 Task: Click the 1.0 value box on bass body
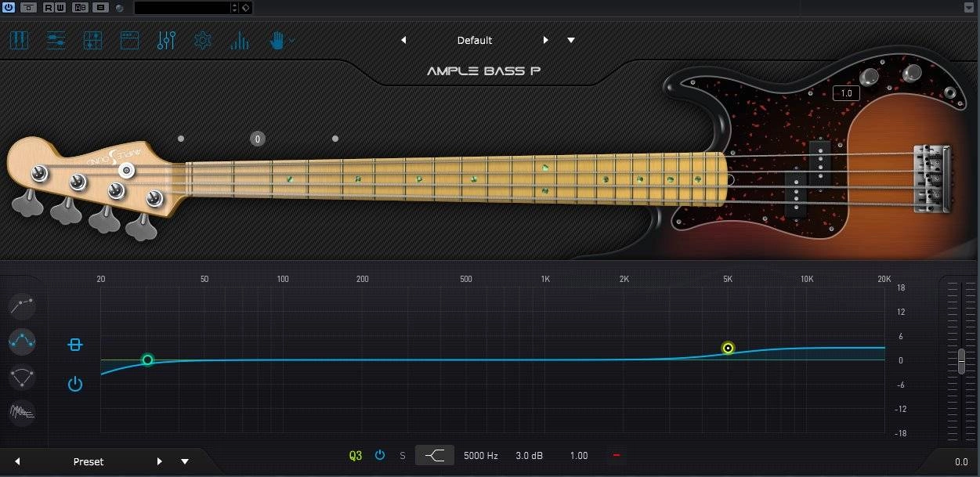coord(846,93)
